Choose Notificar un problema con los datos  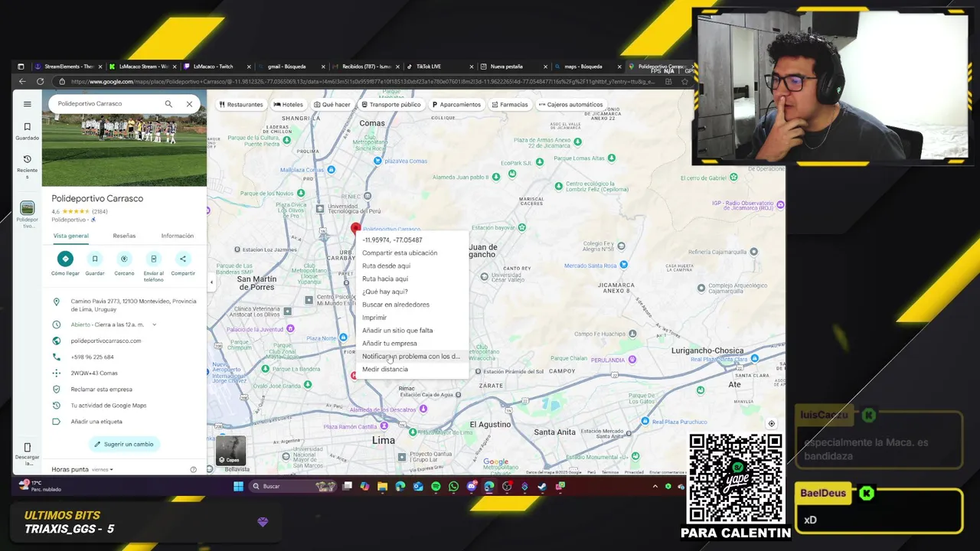413,356
